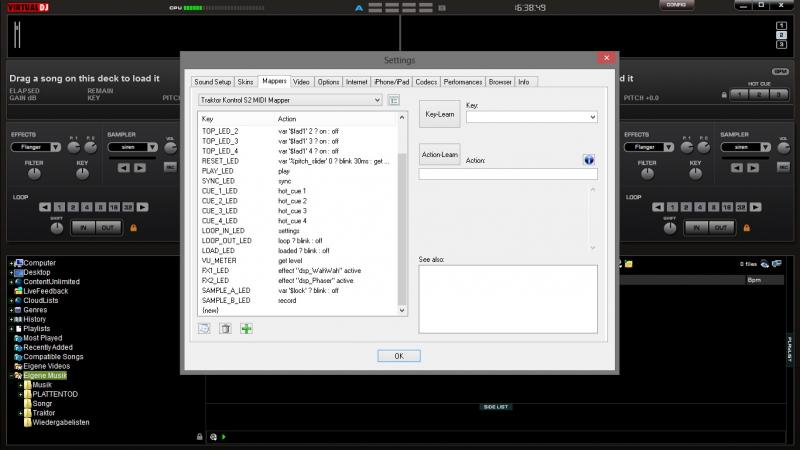Click the BPM button on right deck
The image size is (800, 450).
point(780,71)
